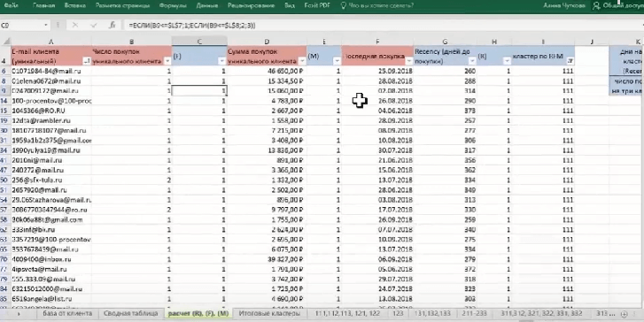The image size is (644, 322).
Task: Open the Данные ribbon tab
Action: tap(207, 5)
